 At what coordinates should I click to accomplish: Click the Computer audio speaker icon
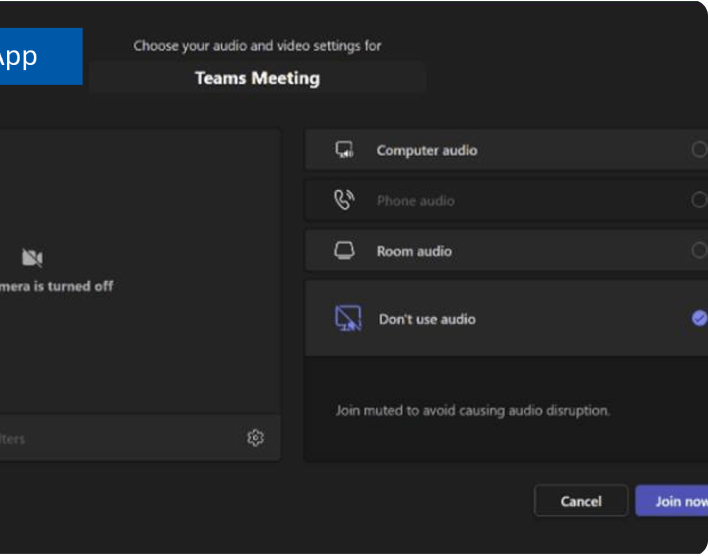(x=345, y=150)
